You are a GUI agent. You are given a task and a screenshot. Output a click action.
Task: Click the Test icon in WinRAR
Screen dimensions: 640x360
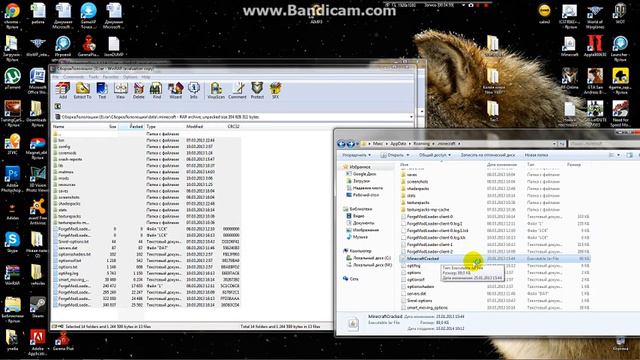tap(102, 90)
